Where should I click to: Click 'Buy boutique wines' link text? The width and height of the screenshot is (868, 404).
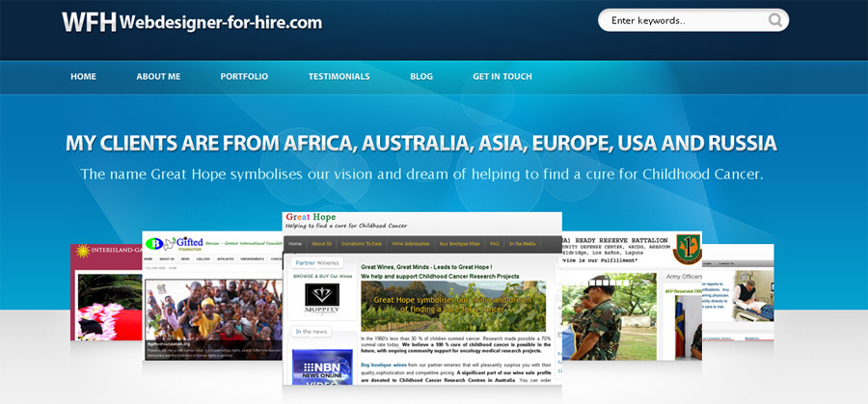[384, 365]
